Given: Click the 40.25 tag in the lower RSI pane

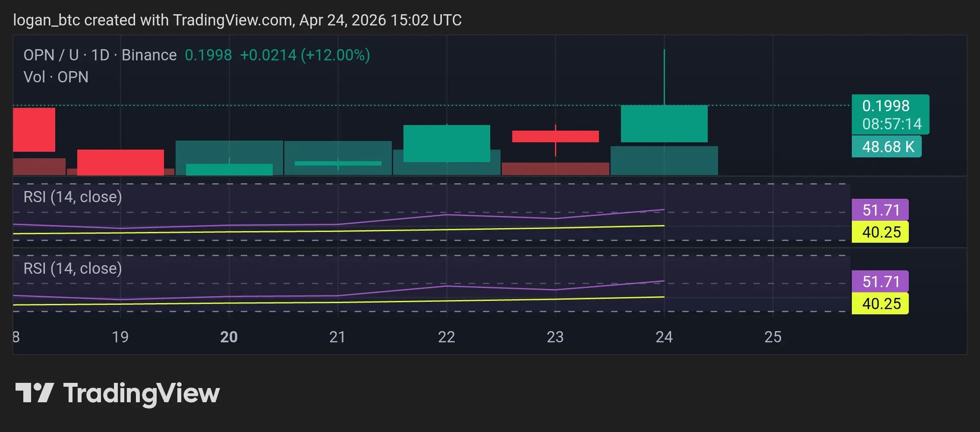Looking at the screenshot, I should pos(880,304).
